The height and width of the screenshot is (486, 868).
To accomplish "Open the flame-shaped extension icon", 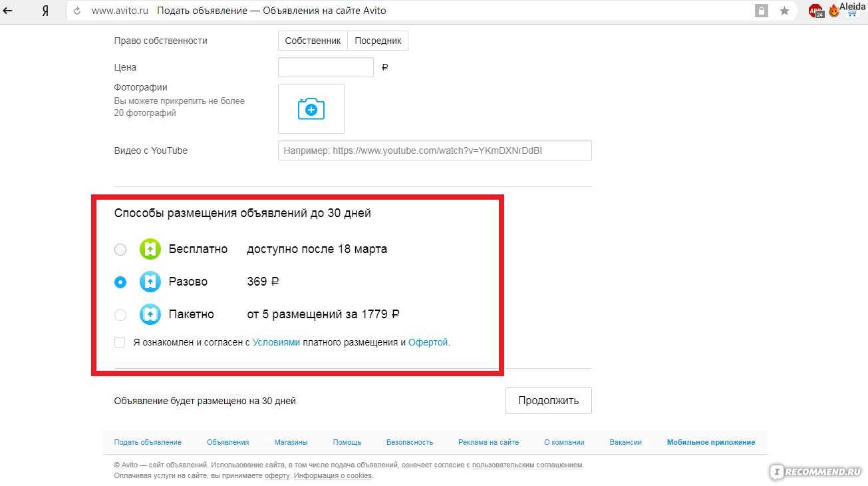I will [833, 11].
